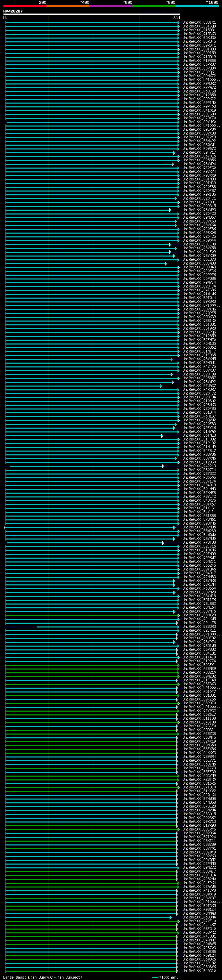The image size is (222, 980).
Task: Open hit UniRef100_Q9SNK3
Action: click(x=199, y=405)
